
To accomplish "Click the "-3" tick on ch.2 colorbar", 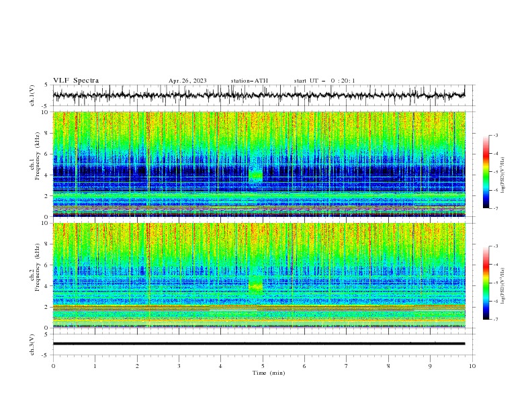I will coord(496,246).
